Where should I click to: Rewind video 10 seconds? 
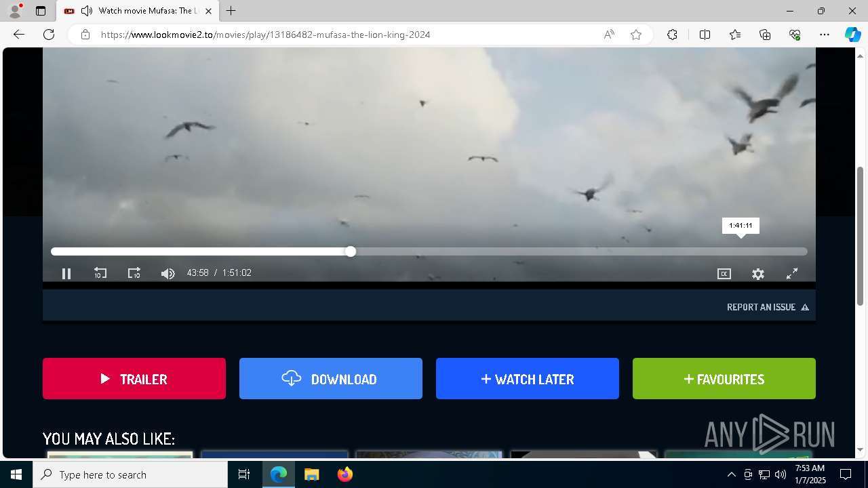point(100,274)
